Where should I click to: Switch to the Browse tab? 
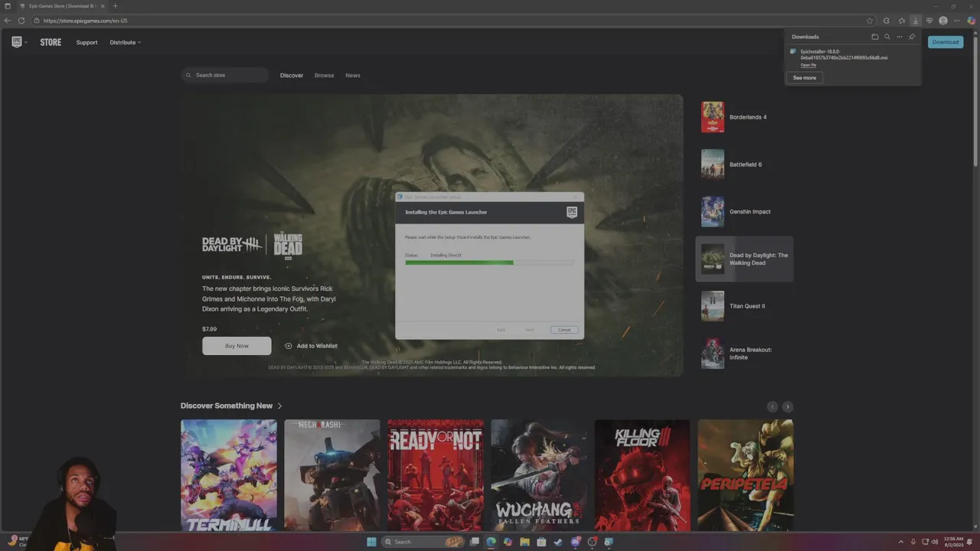324,75
